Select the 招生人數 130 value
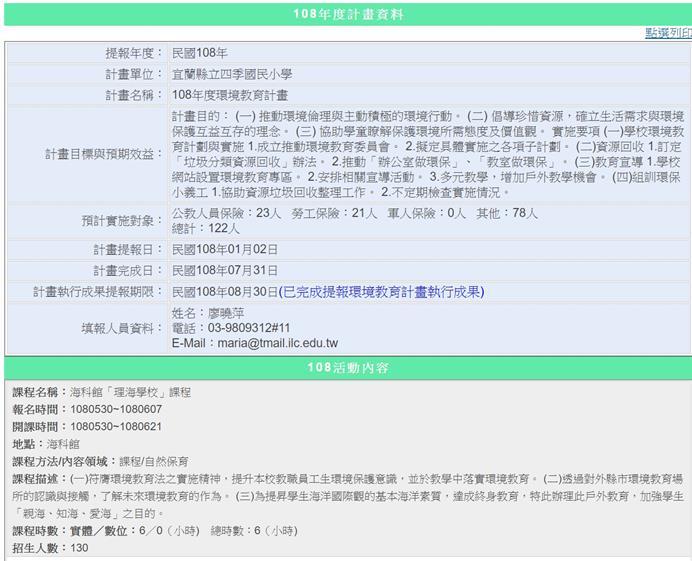692x561 pixels. coord(79,548)
